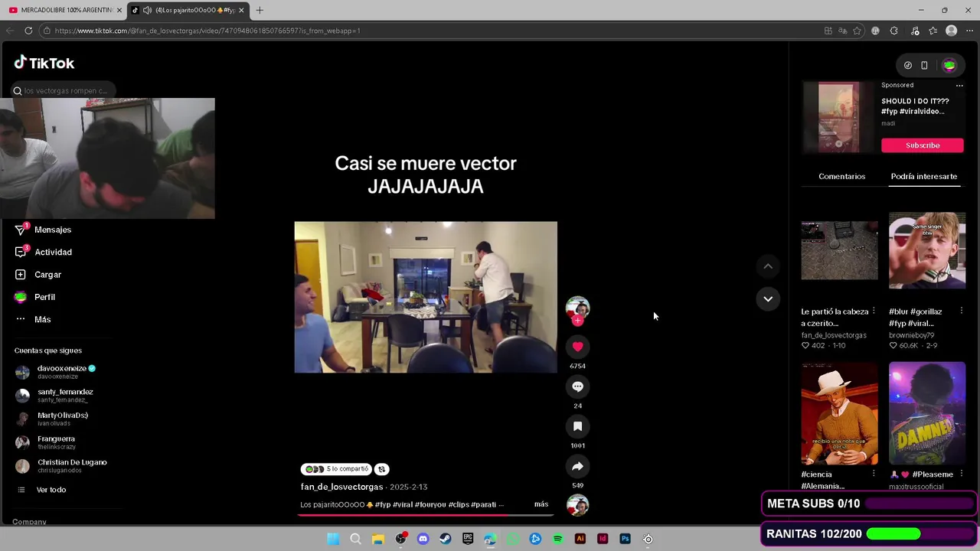Click the video progress bar
The image size is (980, 551).
pos(425,514)
